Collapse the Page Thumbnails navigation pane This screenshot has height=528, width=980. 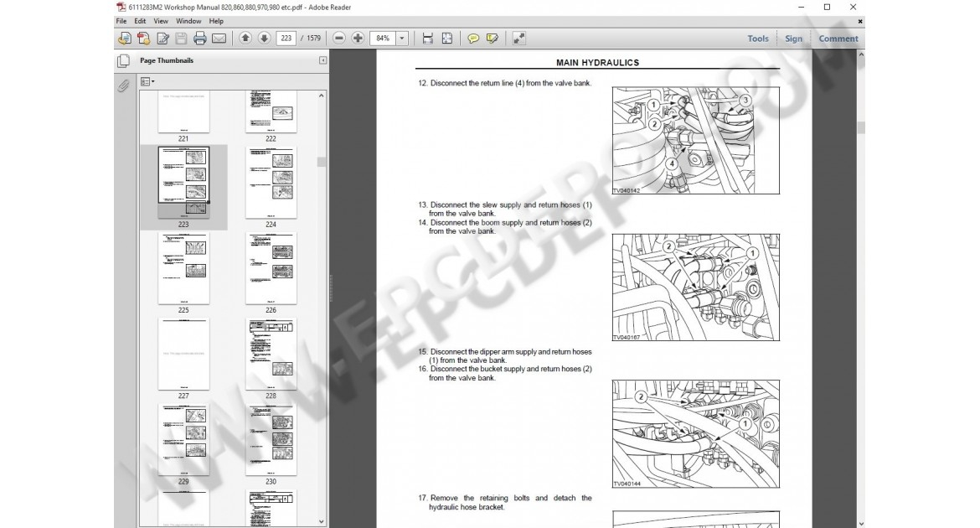click(x=322, y=60)
